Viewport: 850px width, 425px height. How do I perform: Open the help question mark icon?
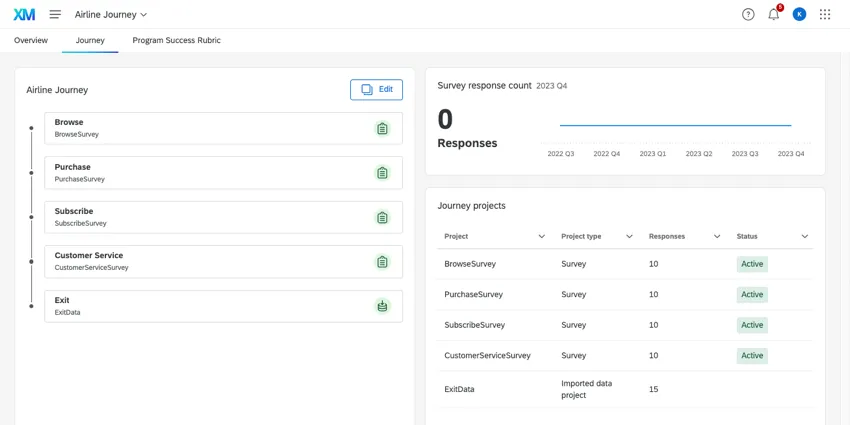click(748, 14)
